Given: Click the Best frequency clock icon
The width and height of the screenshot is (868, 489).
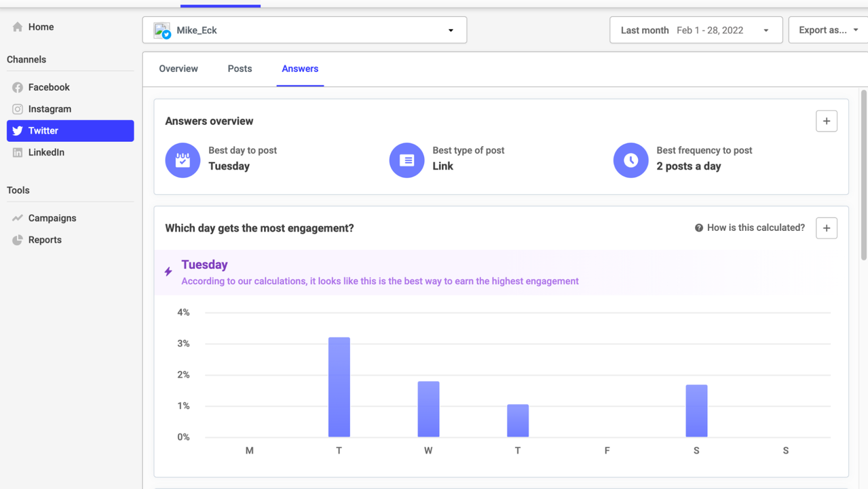Looking at the screenshot, I should (x=630, y=160).
